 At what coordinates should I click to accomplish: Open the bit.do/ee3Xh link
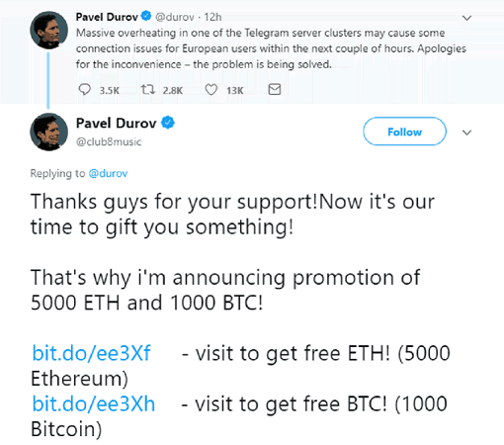[94, 403]
